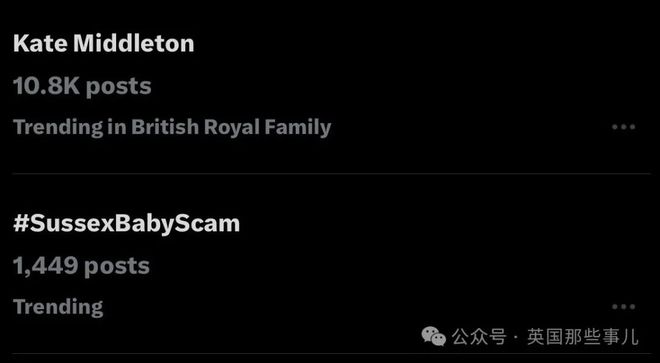Image resolution: width=660 pixels, height=363 pixels.
Task: Click the WeChat logo in the watermark
Action: [434, 336]
